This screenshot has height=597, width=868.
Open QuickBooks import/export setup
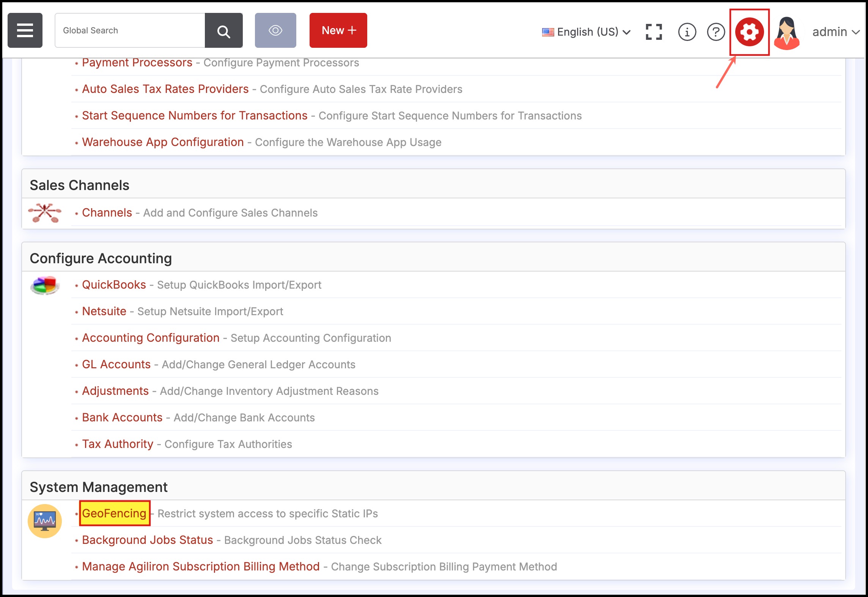point(114,284)
